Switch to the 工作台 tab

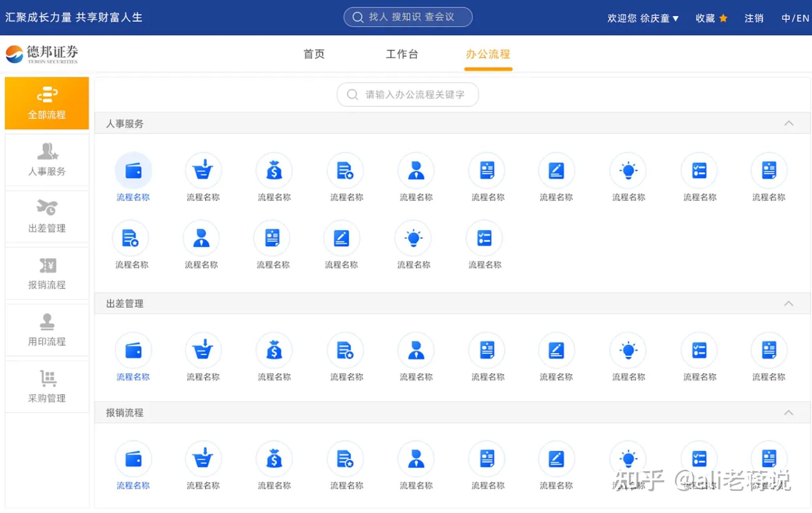tap(402, 54)
